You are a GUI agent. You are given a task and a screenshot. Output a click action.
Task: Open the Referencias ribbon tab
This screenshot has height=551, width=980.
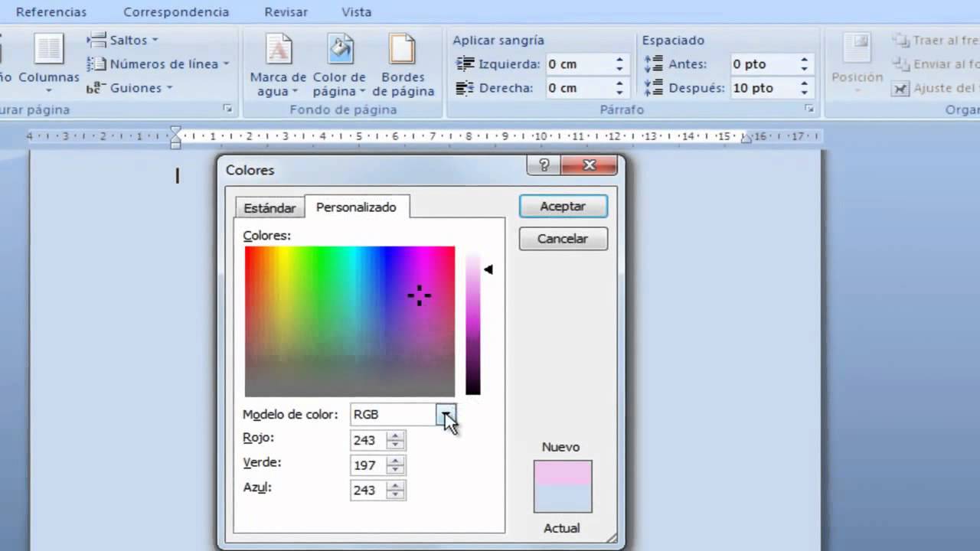coord(51,12)
